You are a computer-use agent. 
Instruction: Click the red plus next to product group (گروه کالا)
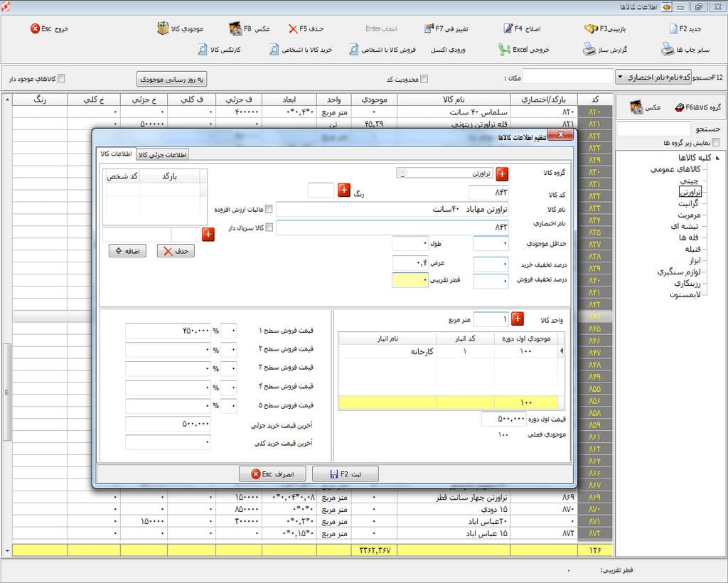pos(502,174)
